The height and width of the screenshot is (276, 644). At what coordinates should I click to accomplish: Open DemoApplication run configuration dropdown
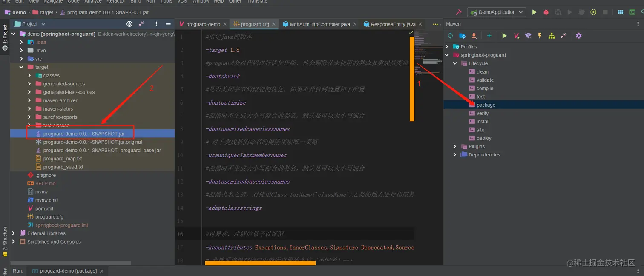point(497,12)
